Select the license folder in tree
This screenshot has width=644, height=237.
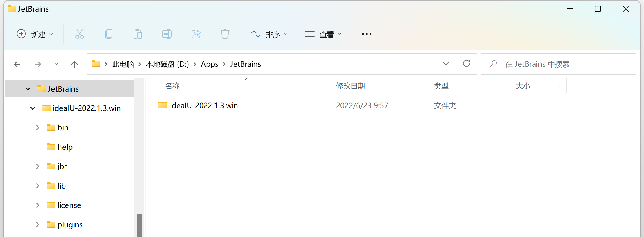pos(64,205)
